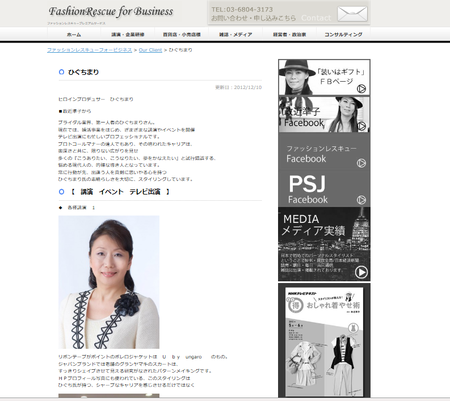Viewport: 450px width, 401px height.
Task: Open the 経営者・政治家 menu item
Action: pyautogui.click(x=290, y=34)
